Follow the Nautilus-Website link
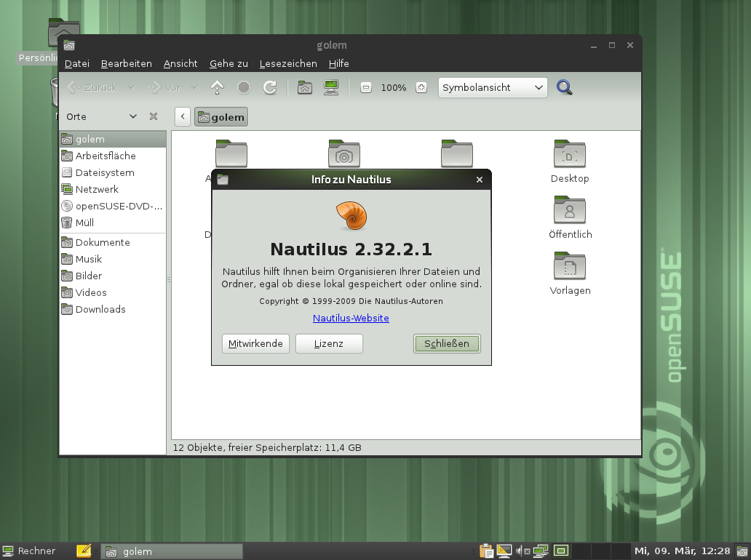Image resolution: width=751 pixels, height=560 pixels. [351, 318]
